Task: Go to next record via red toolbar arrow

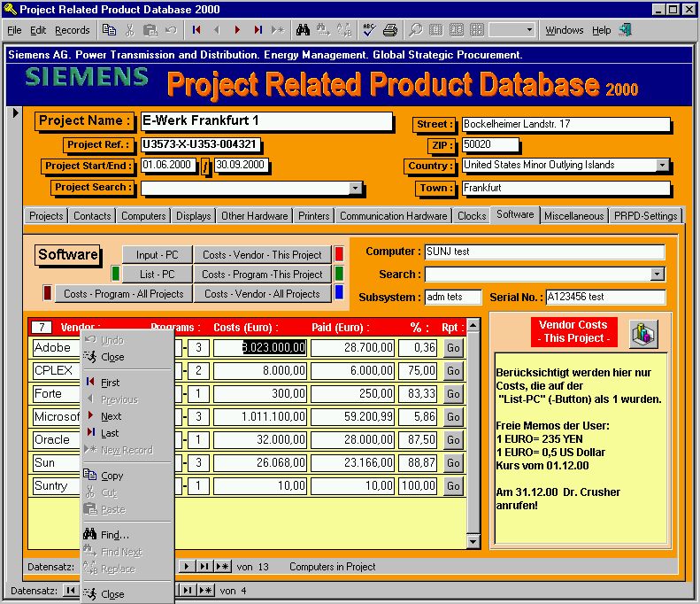Action: coord(237,30)
